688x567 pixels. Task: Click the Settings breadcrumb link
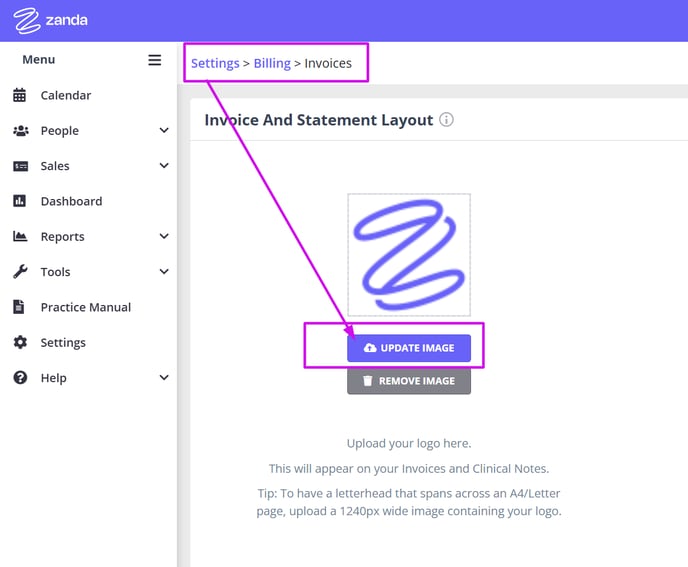(215, 63)
